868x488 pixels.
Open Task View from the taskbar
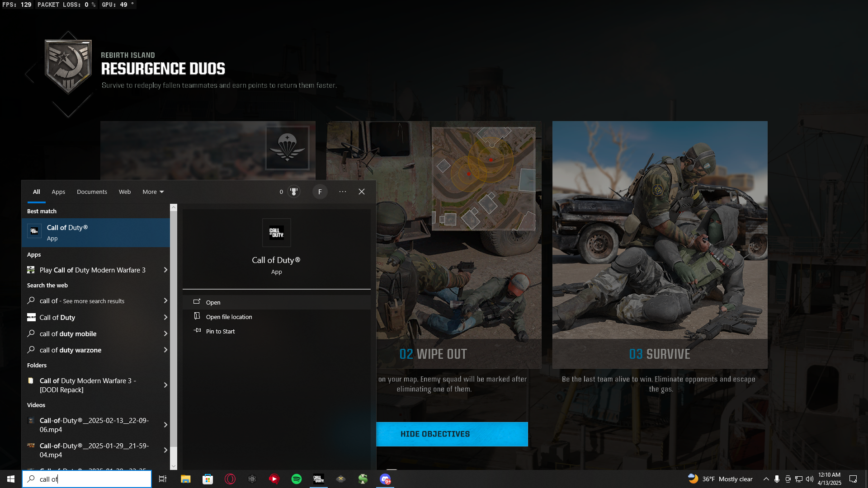pyautogui.click(x=163, y=479)
